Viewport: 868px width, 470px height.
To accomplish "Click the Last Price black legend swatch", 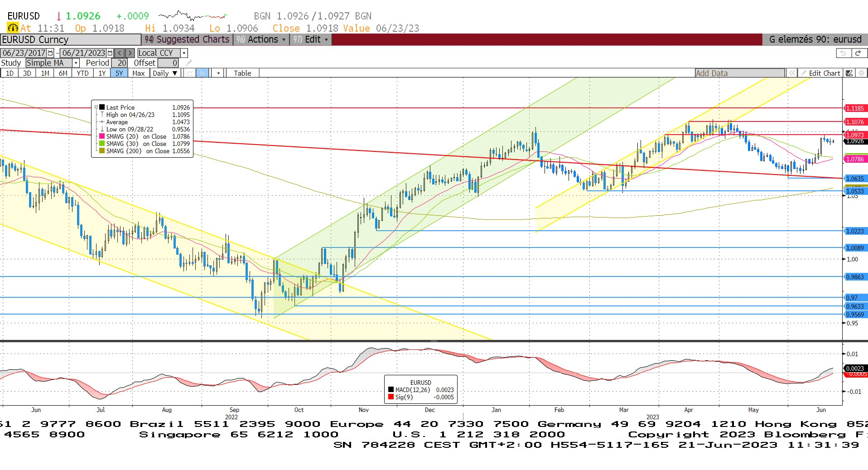I will tap(102, 107).
